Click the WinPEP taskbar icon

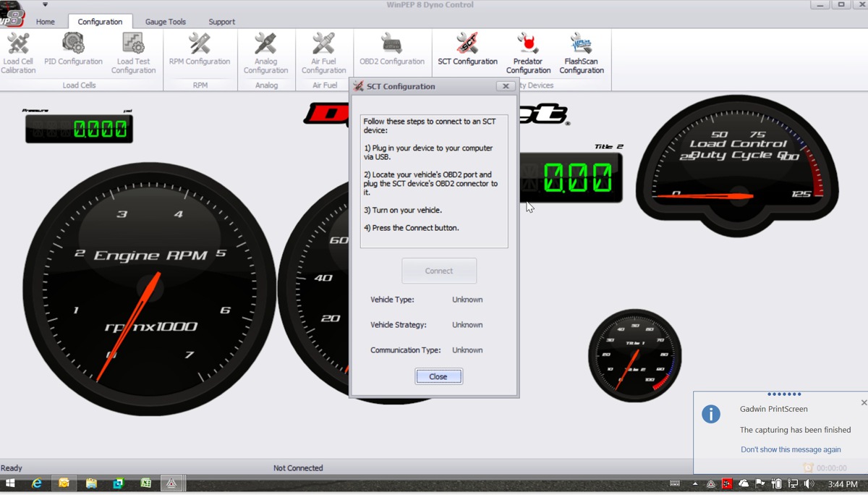[x=172, y=483]
